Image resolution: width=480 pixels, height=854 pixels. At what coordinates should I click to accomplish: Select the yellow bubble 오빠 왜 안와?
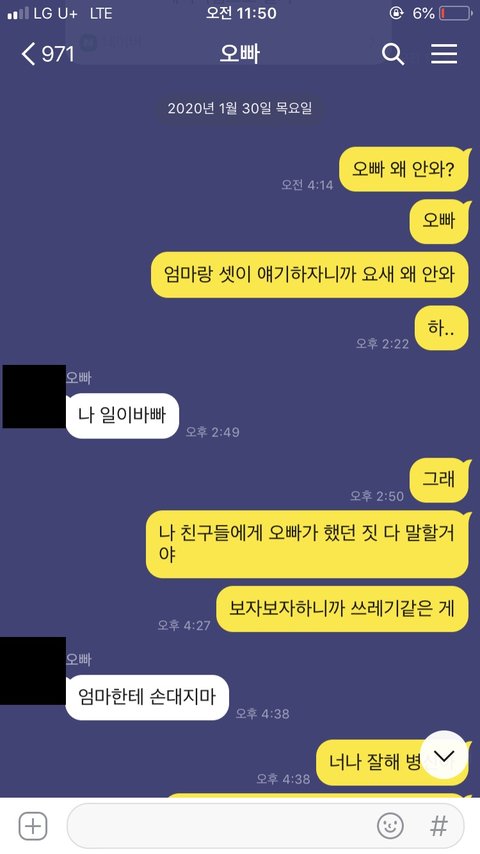tap(403, 169)
